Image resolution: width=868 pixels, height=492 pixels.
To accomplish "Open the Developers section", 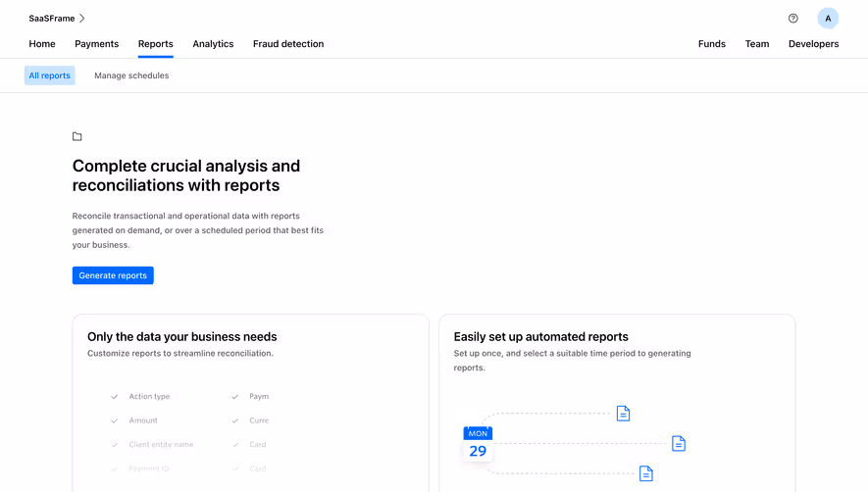I will tap(814, 44).
